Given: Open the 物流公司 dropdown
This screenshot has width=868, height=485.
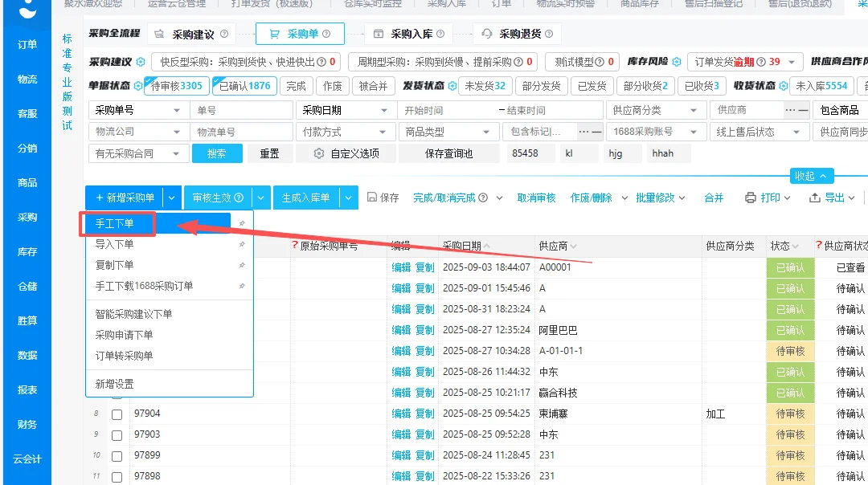Looking at the screenshot, I should (x=139, y=132).
